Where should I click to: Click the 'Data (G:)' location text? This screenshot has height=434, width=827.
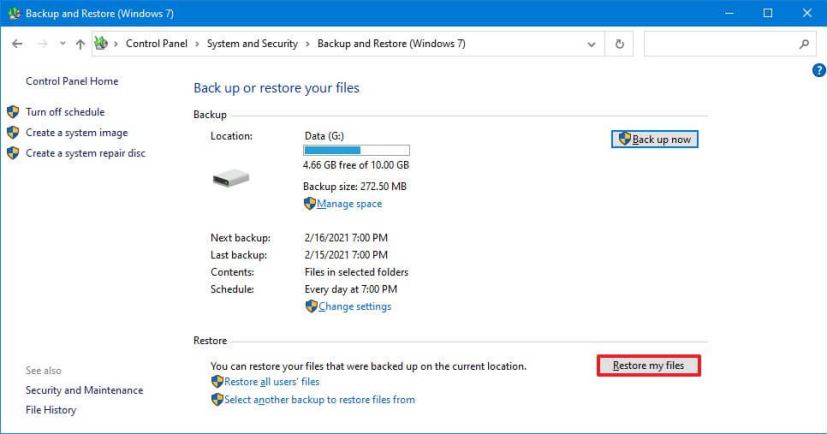pyautogui.click(x=324, y=136)
